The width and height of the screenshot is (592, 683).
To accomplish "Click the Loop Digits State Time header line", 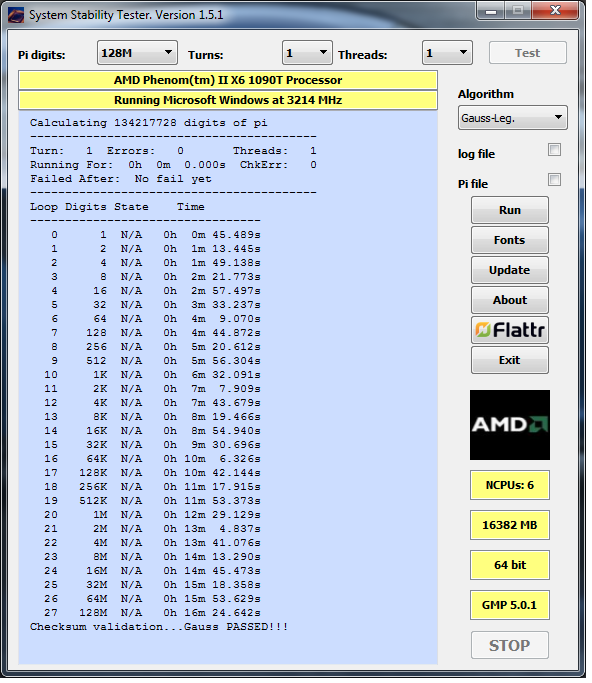I will click(118, 209).
